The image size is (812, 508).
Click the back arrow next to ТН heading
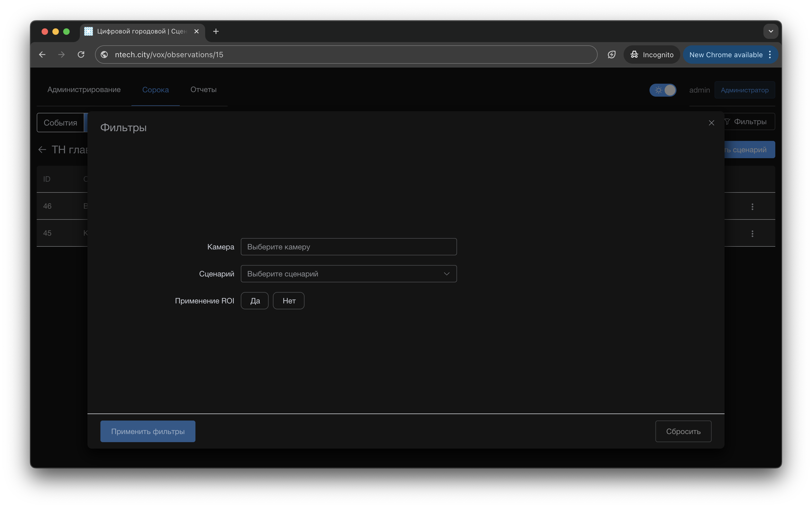42,150
